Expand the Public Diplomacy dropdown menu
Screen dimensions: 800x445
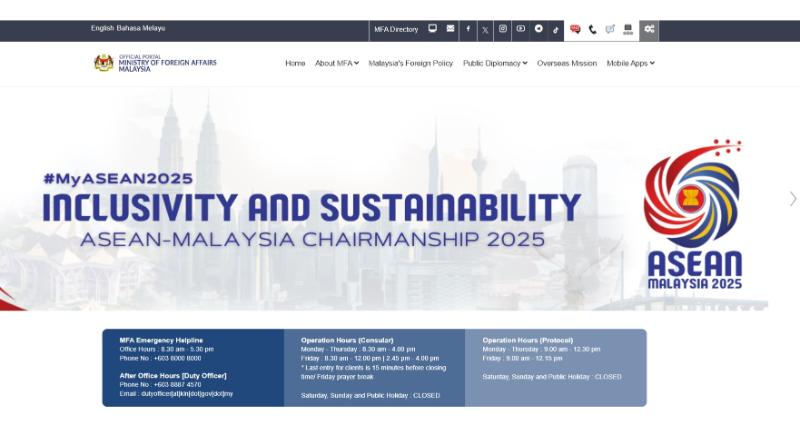[x=495, y=63]
